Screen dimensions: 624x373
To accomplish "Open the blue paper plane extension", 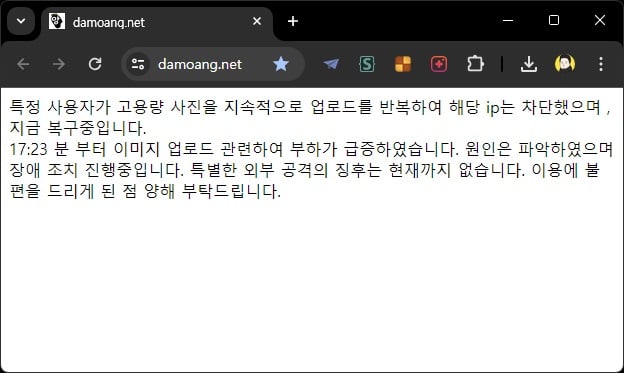I will (331, 64).
